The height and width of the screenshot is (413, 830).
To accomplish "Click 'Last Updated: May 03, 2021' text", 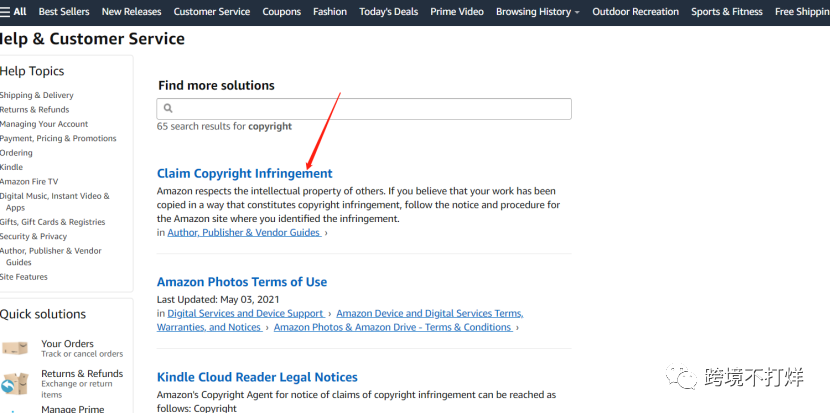I will click(218, 299).
